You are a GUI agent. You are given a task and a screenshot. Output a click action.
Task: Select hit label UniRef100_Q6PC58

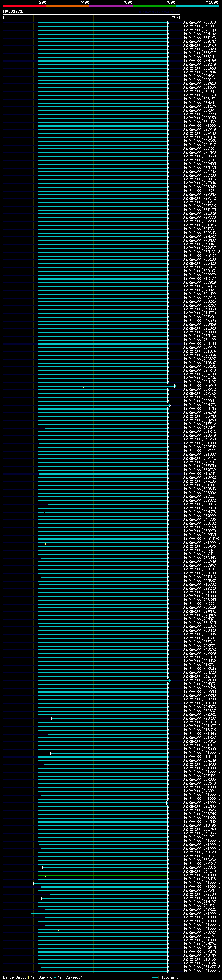[199, 527]
